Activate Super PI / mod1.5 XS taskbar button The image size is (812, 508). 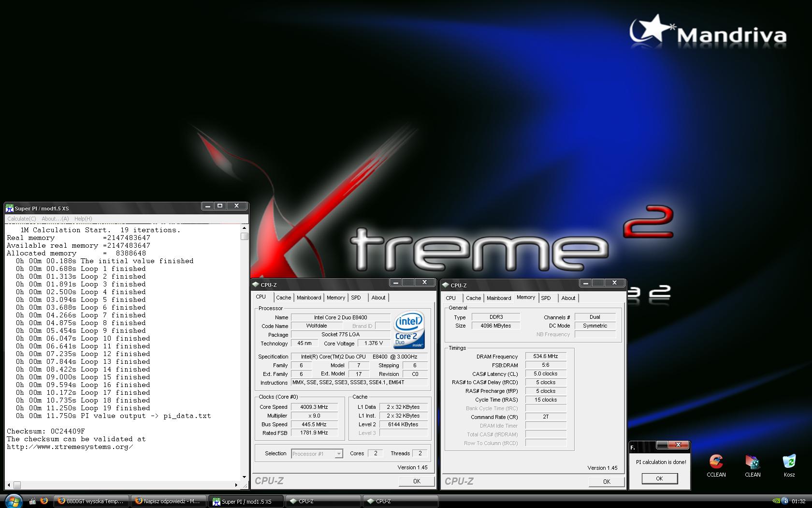pos(246,501)
